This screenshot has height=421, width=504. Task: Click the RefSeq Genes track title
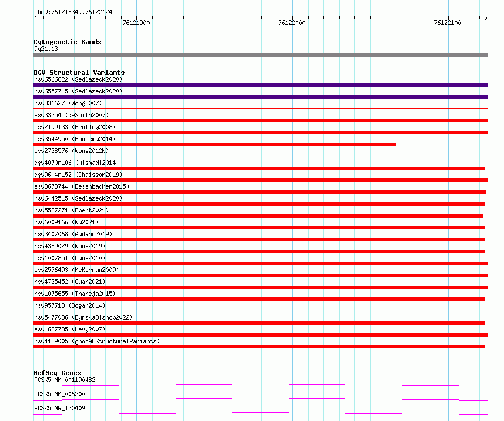(57, 373)
